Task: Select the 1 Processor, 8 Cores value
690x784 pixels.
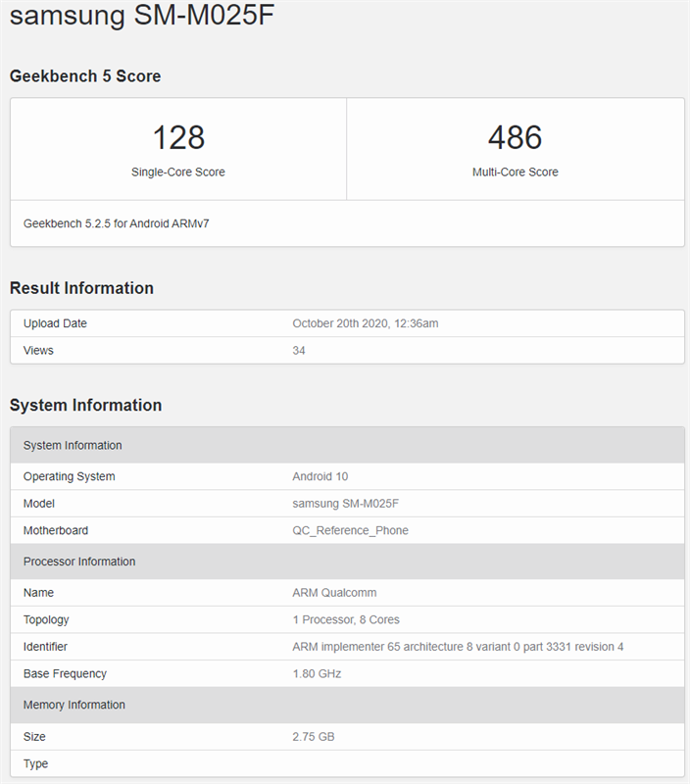Action: coord(346,619)
